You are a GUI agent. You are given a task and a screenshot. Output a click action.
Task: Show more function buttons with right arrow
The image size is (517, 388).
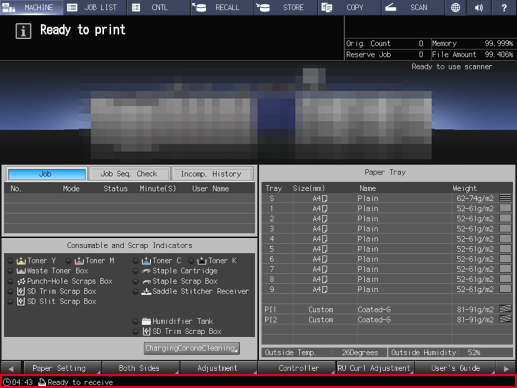point(506,368)
